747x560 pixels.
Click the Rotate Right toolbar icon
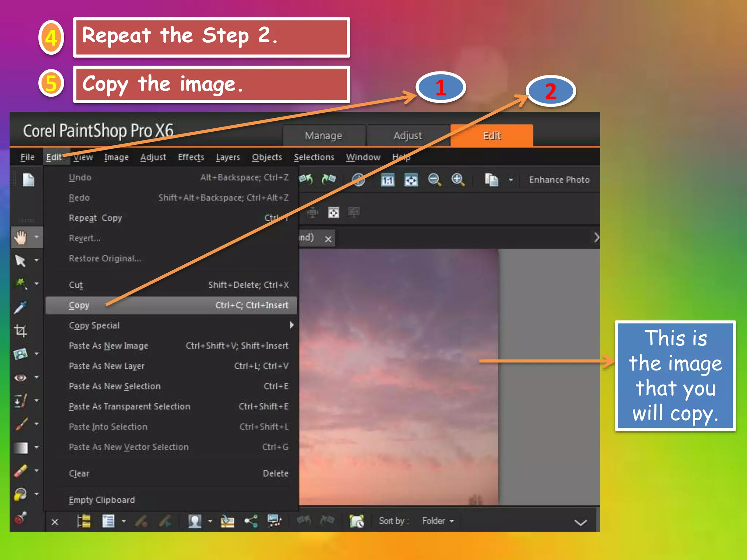click(328, 179)
